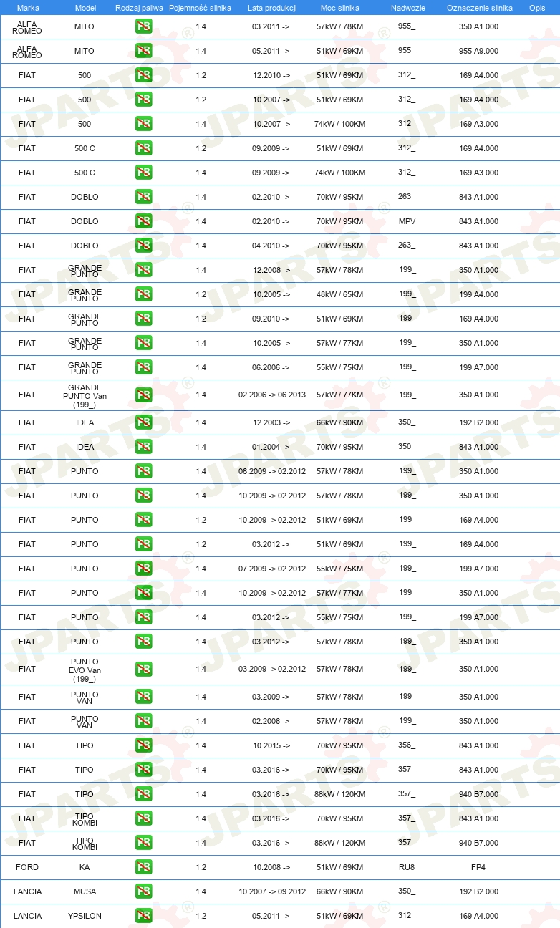Click the Lata produkcji column header
560x928 pixels.
tap(271, 8)
